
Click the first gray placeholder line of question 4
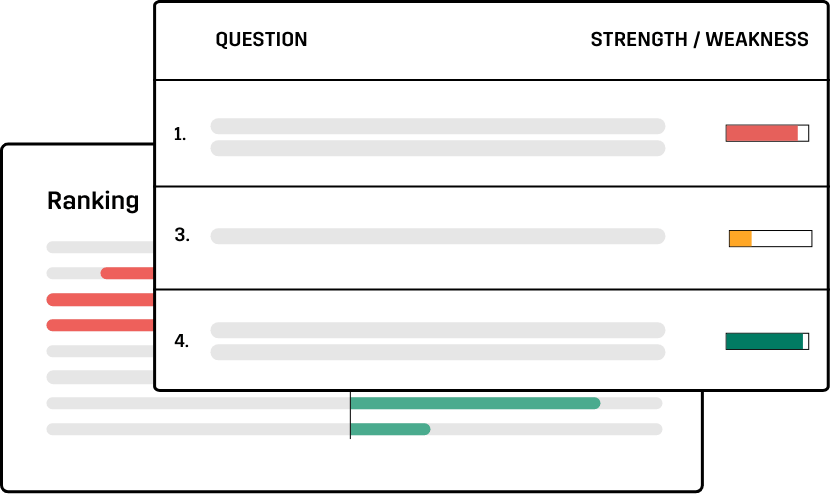[438, 330]
